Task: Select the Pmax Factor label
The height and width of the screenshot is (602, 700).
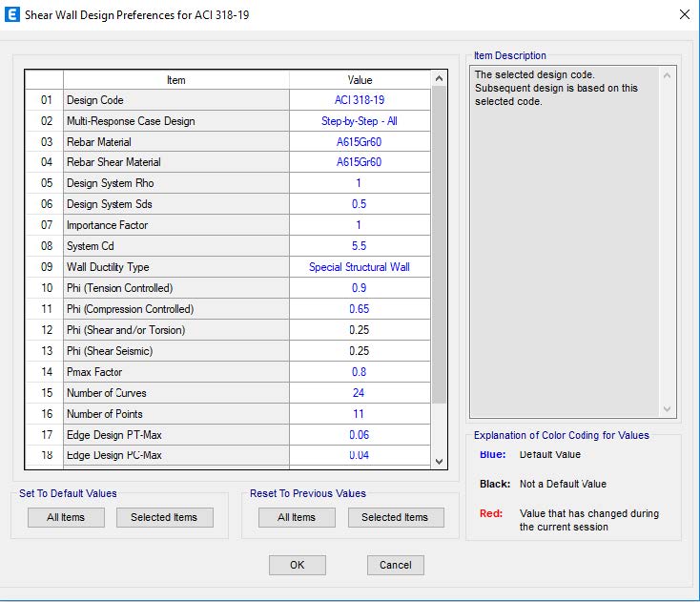Action: point(176,372)
